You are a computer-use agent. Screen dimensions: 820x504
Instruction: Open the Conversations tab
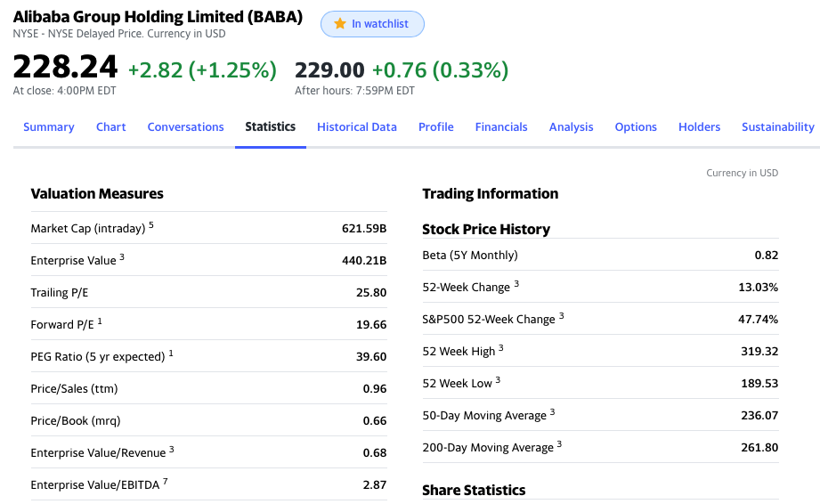coord(186,127)
